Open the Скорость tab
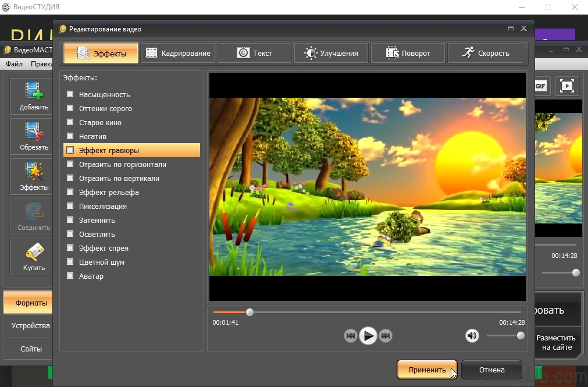The image size is (588, 387). tap(485, 53)
